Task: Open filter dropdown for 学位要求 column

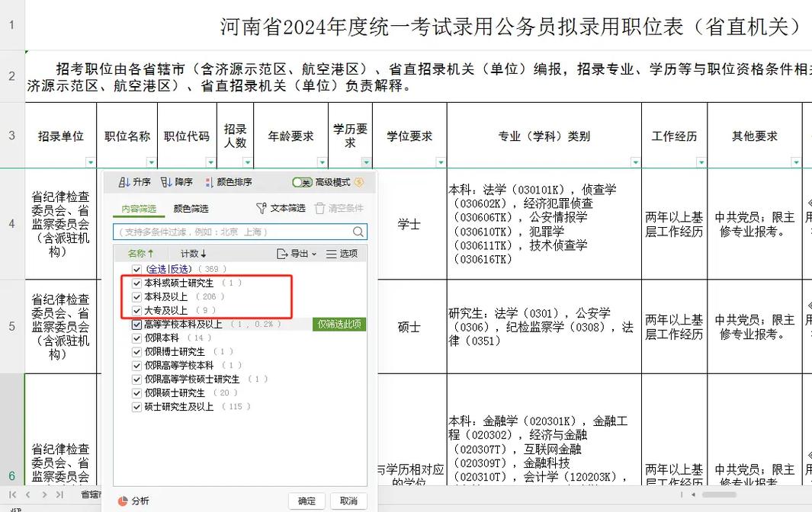Action: 441,162
